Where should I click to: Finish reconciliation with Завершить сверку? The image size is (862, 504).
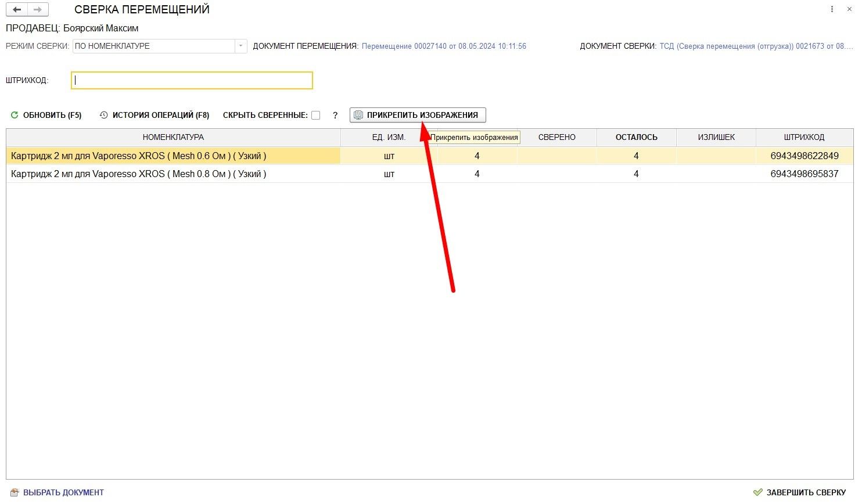point(799,492)
